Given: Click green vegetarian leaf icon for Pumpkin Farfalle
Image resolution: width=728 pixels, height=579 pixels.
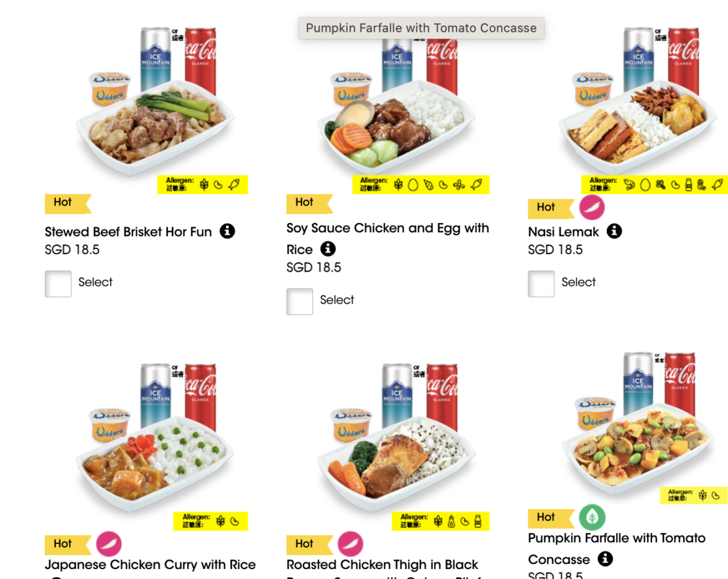Looking at the screenshot, I should tap(592, 517).
